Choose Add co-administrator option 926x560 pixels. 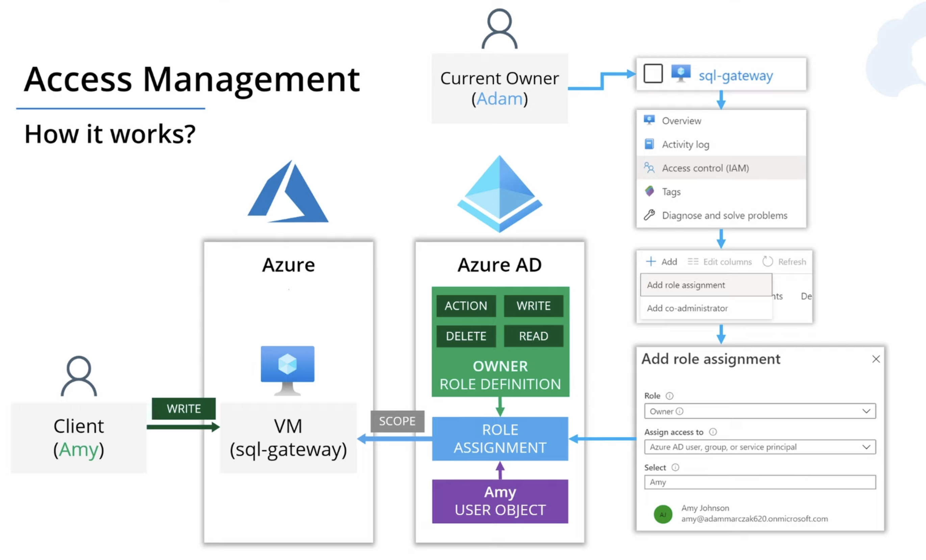click(706, 308)
